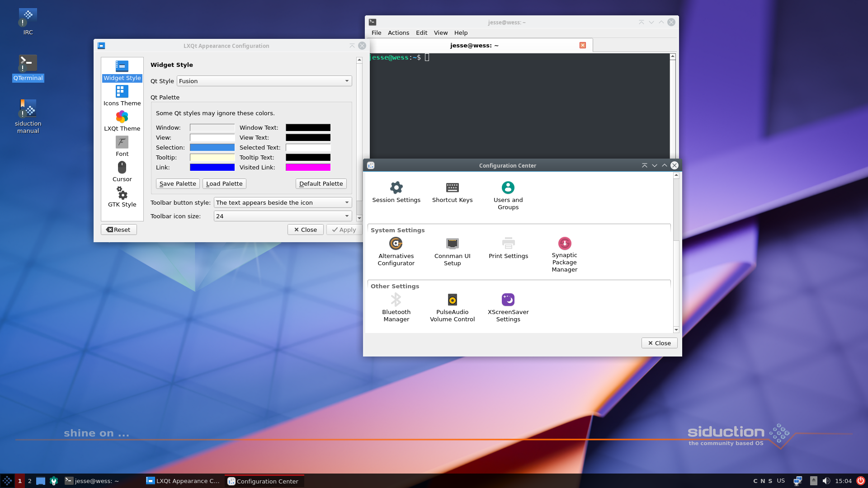Open Edit menu in terminal

pos(421,33)
